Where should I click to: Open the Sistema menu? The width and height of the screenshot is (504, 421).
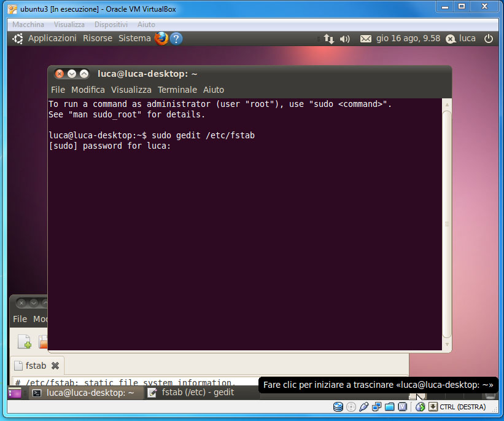(x=134, y=38)
